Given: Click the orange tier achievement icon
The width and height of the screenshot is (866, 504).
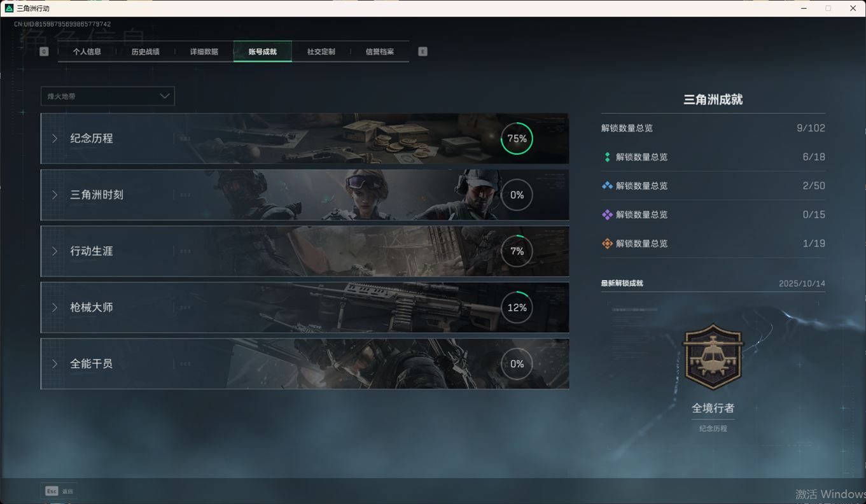Looking at the screenshot, I should click(607, 244).
